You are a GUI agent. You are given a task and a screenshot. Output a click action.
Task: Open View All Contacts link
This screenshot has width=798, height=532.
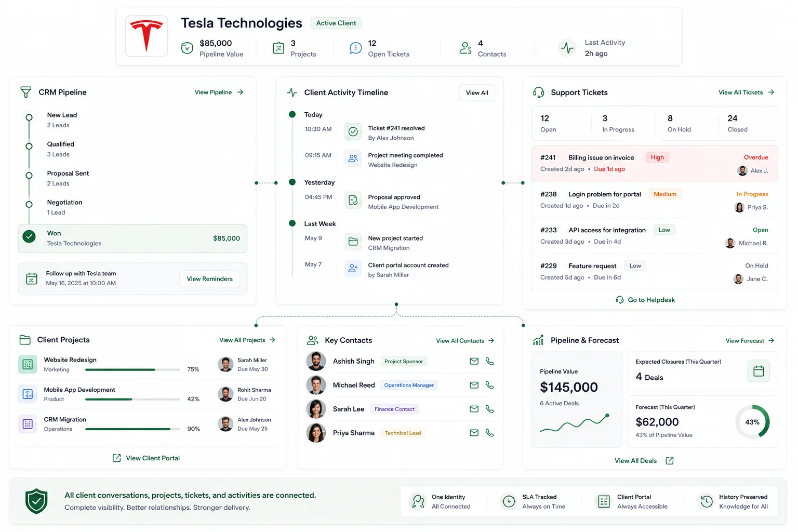465,341
